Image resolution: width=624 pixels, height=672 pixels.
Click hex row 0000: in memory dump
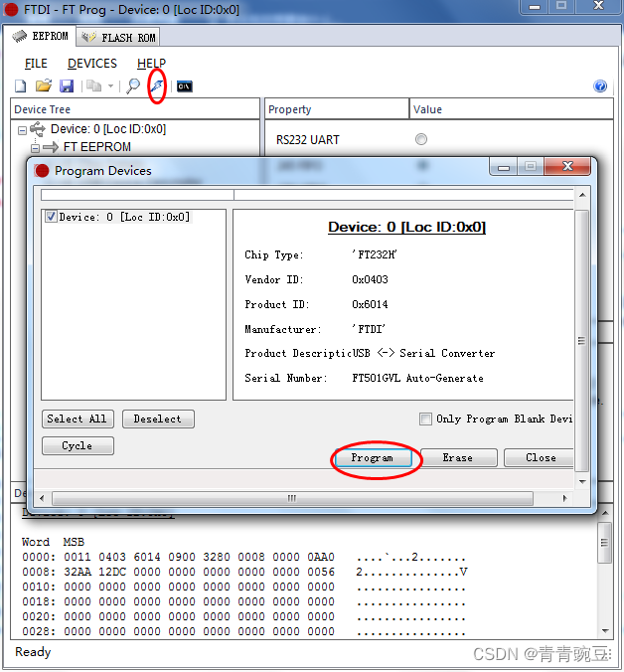pos(244,557)
